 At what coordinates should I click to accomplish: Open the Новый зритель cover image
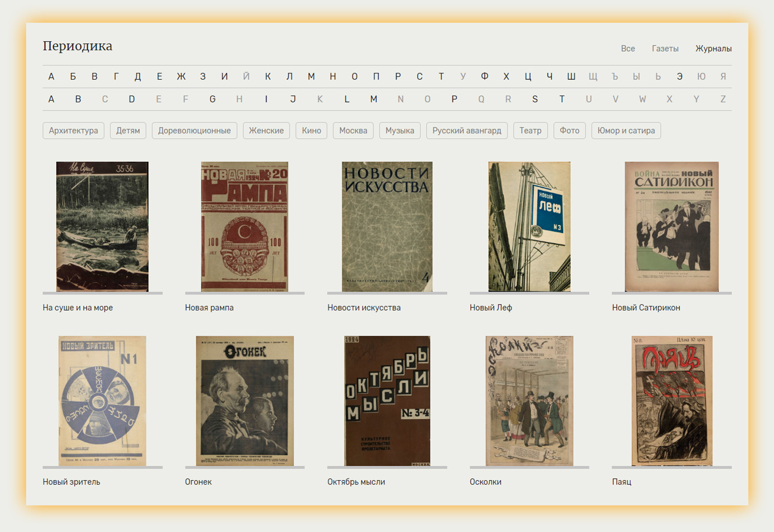[102, 400]
